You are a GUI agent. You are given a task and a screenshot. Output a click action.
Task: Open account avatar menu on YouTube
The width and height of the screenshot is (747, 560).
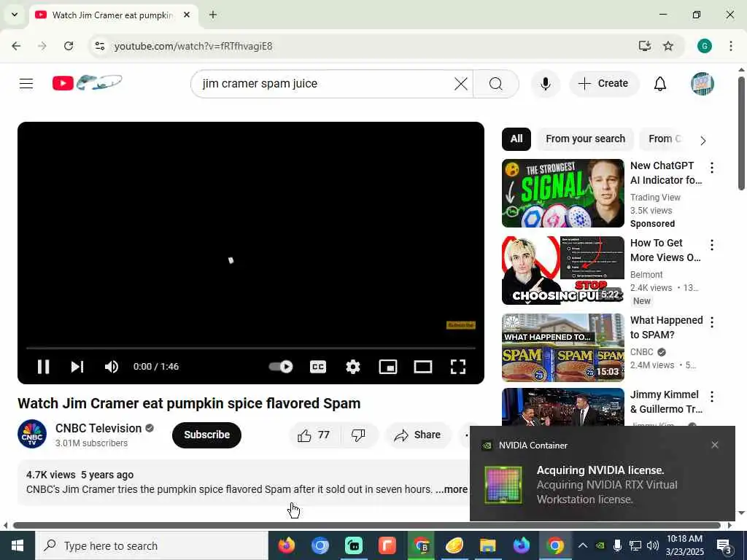click(703, 84)
